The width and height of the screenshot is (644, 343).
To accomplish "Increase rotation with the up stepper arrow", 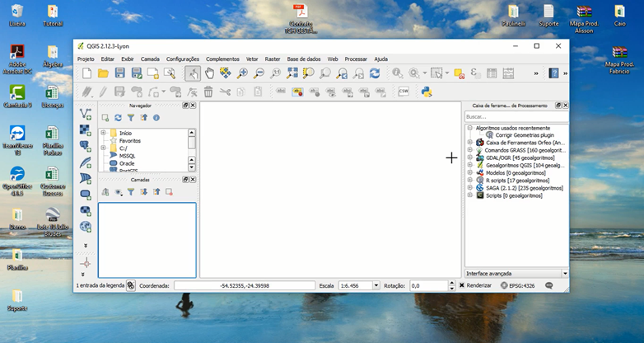I will click(x=452, y=283).
